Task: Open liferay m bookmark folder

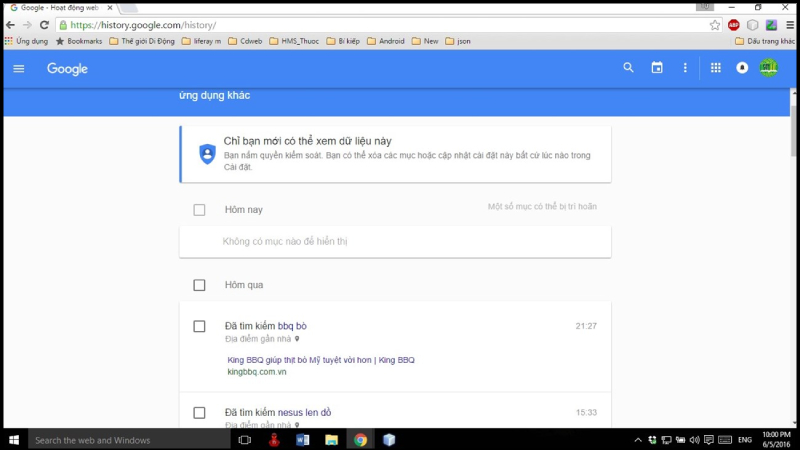Action: (202, 41)
